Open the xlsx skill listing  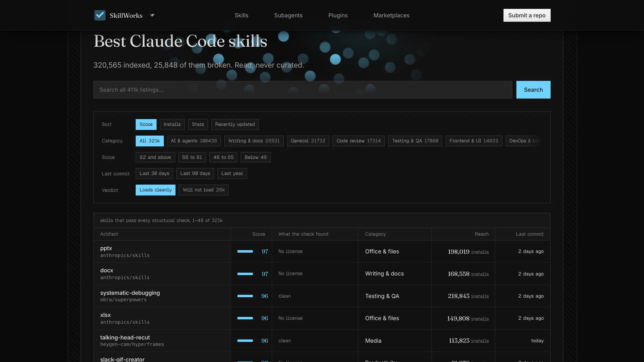(x=105, y=315)
